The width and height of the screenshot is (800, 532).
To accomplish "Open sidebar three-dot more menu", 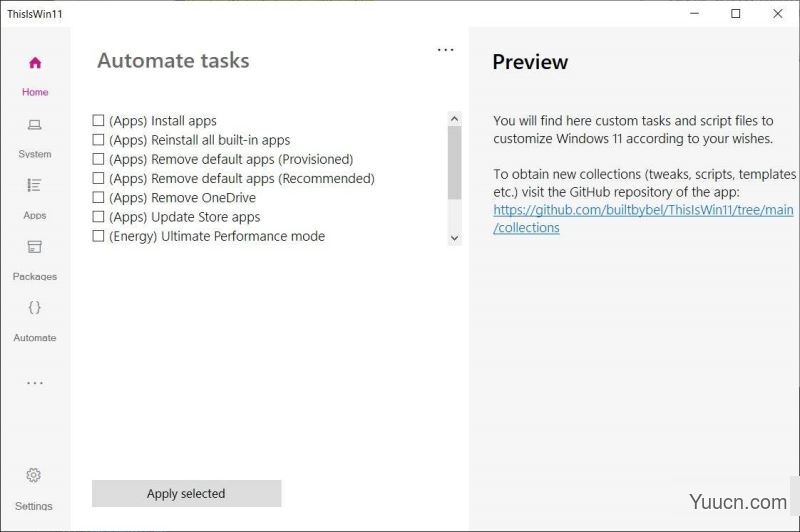I will 35,383.
